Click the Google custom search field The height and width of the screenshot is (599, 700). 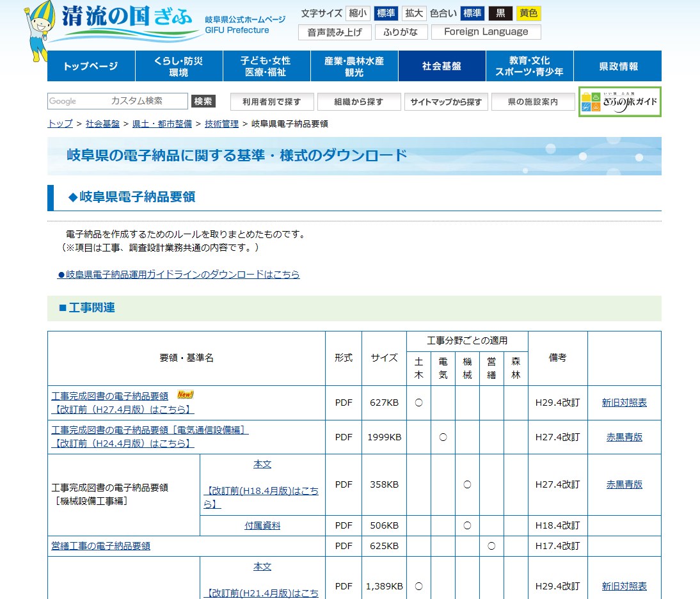coord(118,101)
